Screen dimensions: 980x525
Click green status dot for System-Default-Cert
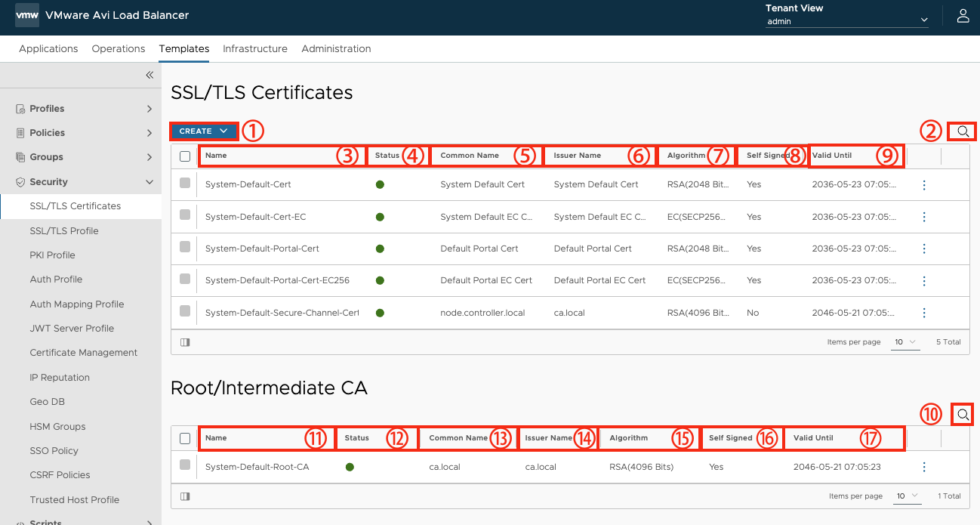(x=380, y=184)
